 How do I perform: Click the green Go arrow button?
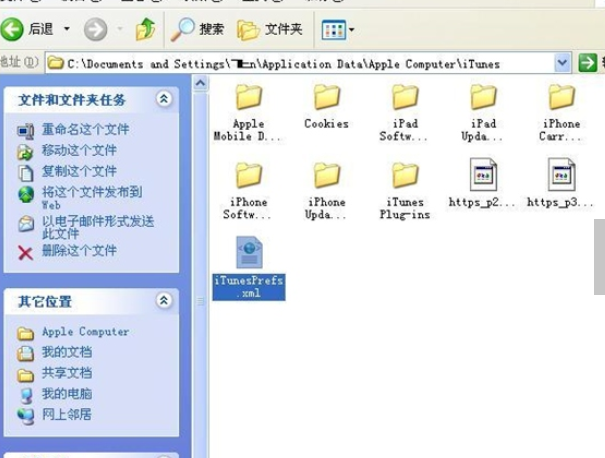click(588, 63)
